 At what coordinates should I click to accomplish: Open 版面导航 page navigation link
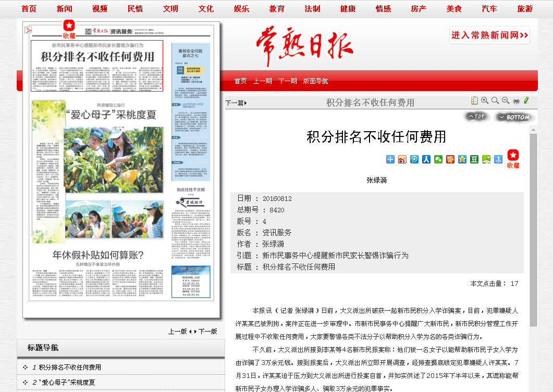(x=316, y=81)
